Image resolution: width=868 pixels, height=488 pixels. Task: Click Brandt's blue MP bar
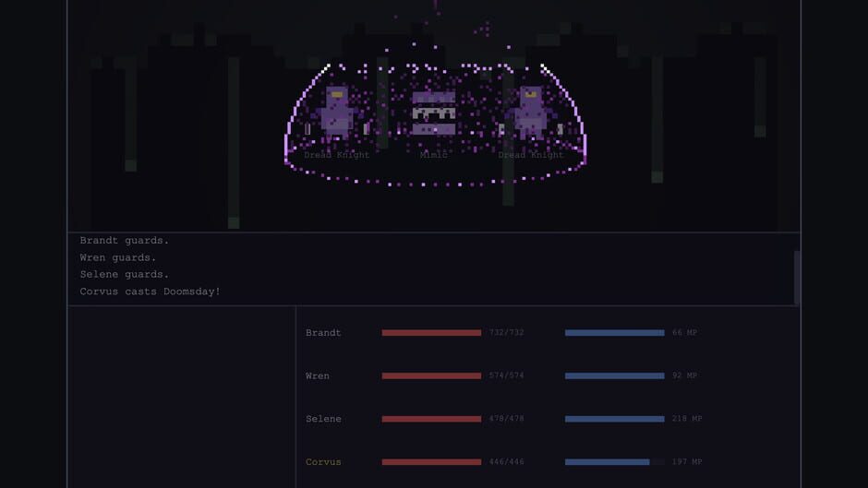pyautogui.click(x=614, y=332)
